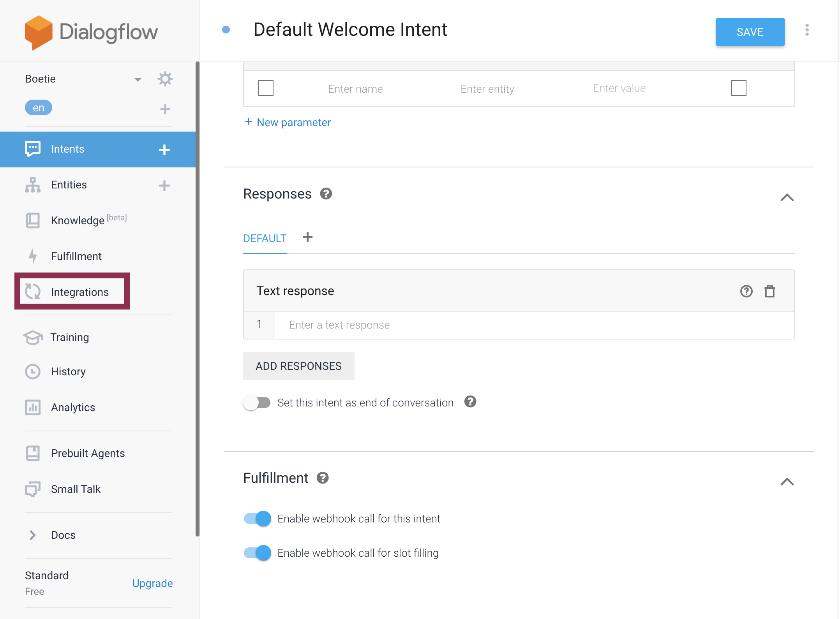
Task: Collapse the Responses section
Action: tap(787, 198)
